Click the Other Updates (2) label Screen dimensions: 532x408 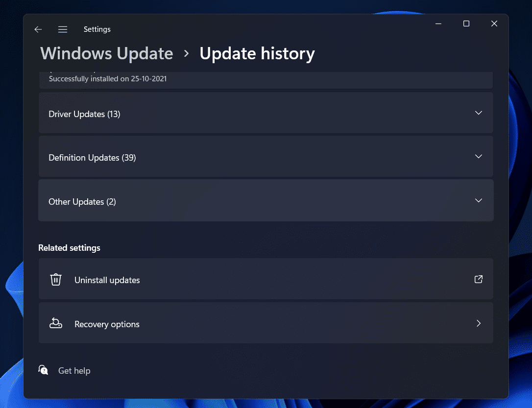(x=82, y=202)
